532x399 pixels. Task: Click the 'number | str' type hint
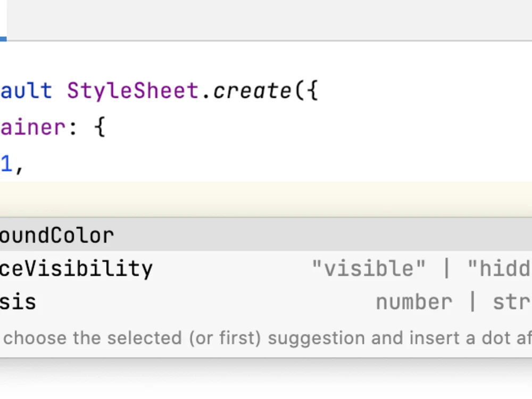click(x=454, y=302)
